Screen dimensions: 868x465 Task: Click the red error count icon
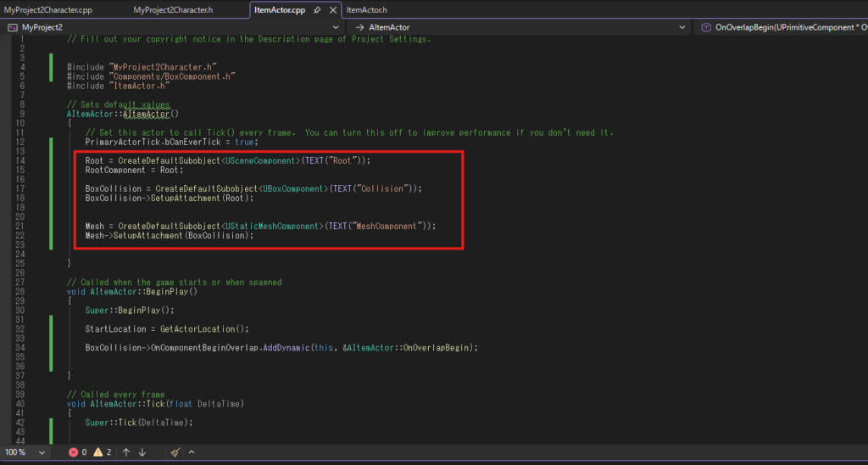coord(73,452)
